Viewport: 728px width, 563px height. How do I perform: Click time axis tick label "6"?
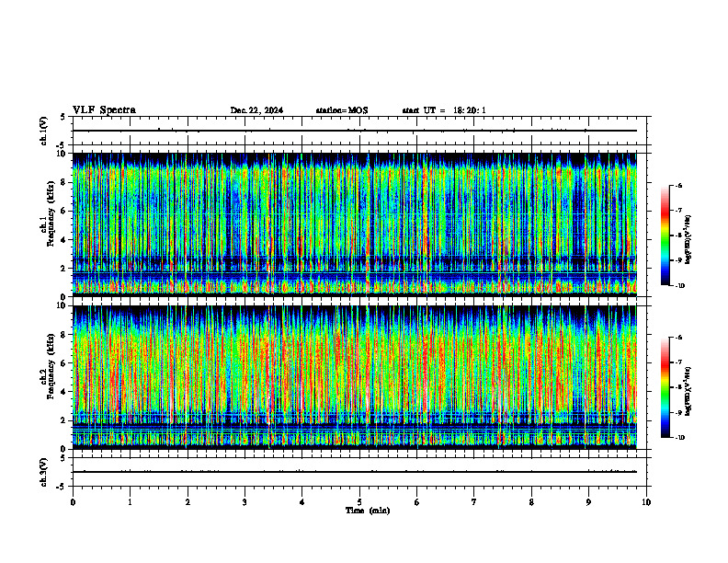(417, 502)
